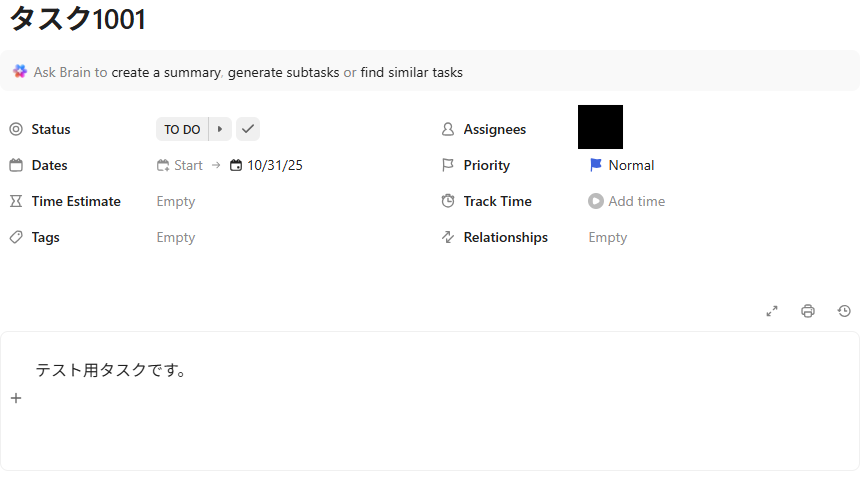Click 'generate subtasks' link

click(x=283, y=73)
